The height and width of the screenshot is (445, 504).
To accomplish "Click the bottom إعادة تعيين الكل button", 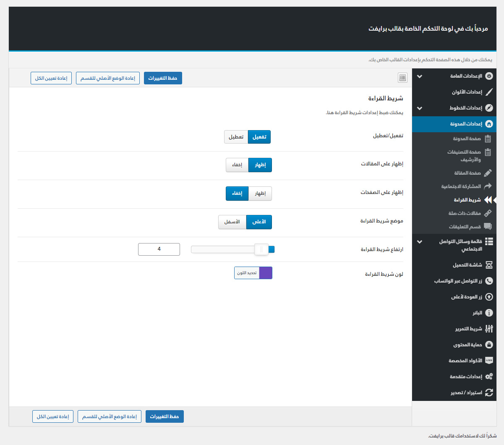I will (x=53, y=416).
